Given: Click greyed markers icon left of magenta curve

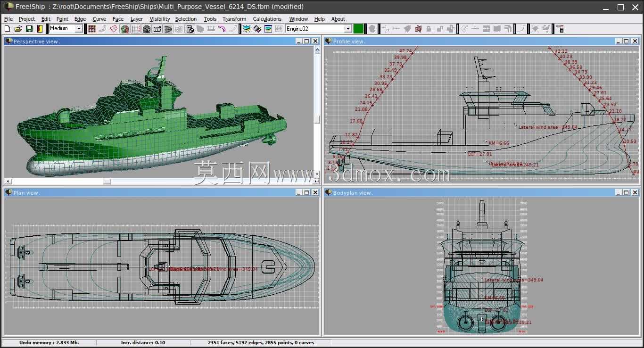Looking at the screenshot, I should tap(211, 29).
